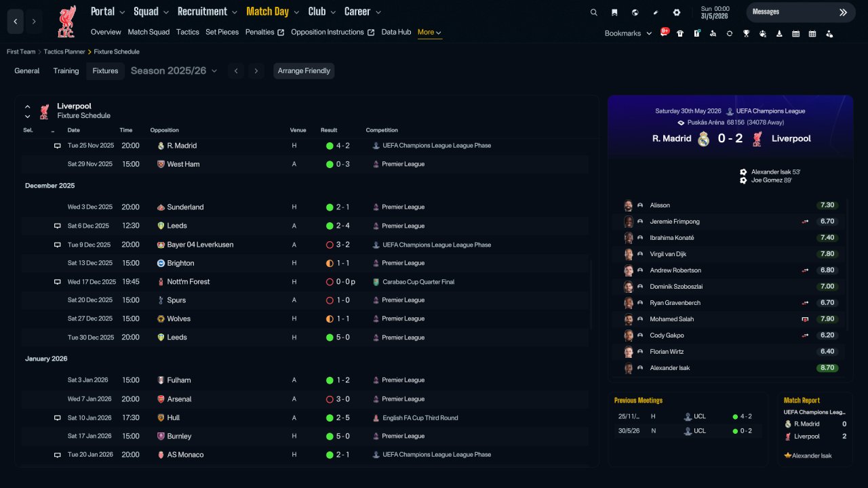Select the AS Monaco fixture row
This screenshot has height=488, width=868.
(305, 455)
